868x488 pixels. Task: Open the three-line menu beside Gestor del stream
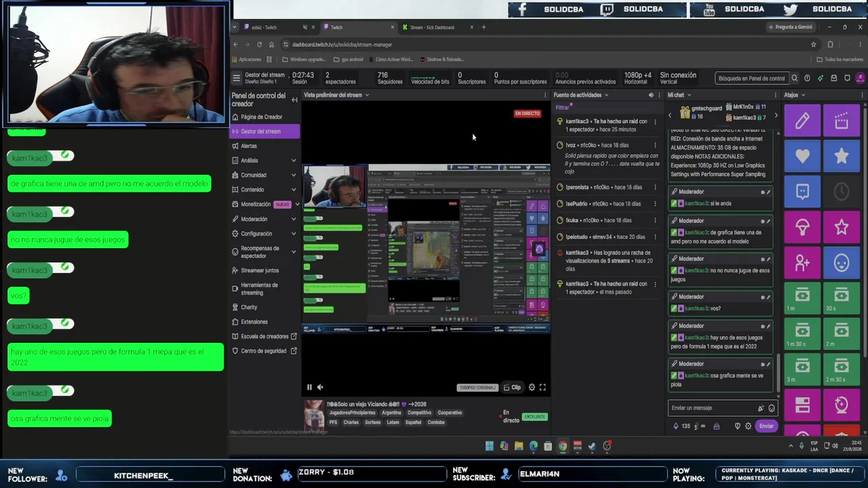[236, 78]
